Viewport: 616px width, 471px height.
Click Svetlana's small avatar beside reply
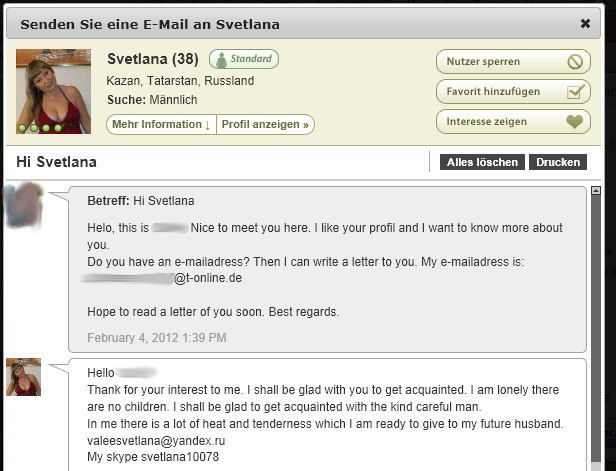coord(24,377)
